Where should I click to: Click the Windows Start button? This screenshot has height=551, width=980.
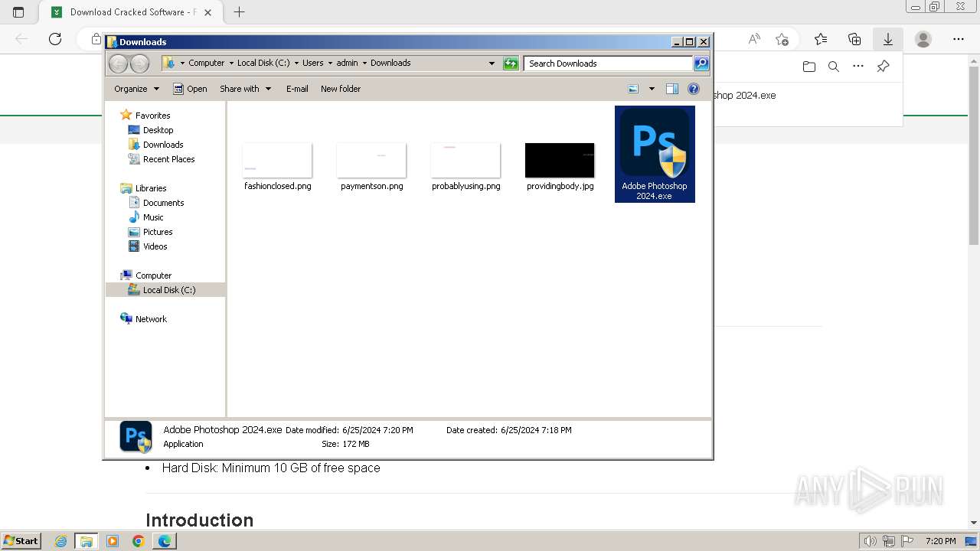21,540
